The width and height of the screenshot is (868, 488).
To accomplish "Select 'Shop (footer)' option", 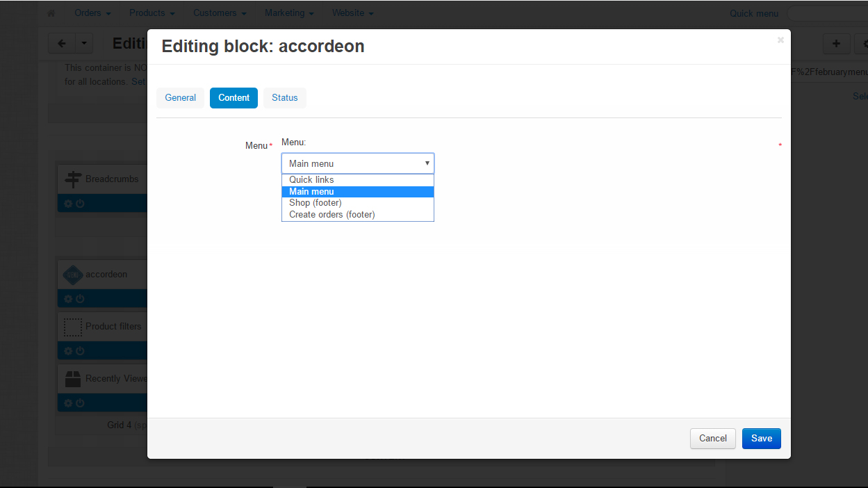I will click(x=316, y=203).
